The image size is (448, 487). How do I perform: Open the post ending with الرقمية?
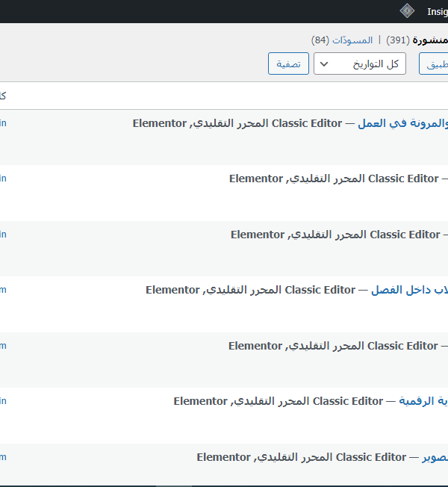point(423,401)
